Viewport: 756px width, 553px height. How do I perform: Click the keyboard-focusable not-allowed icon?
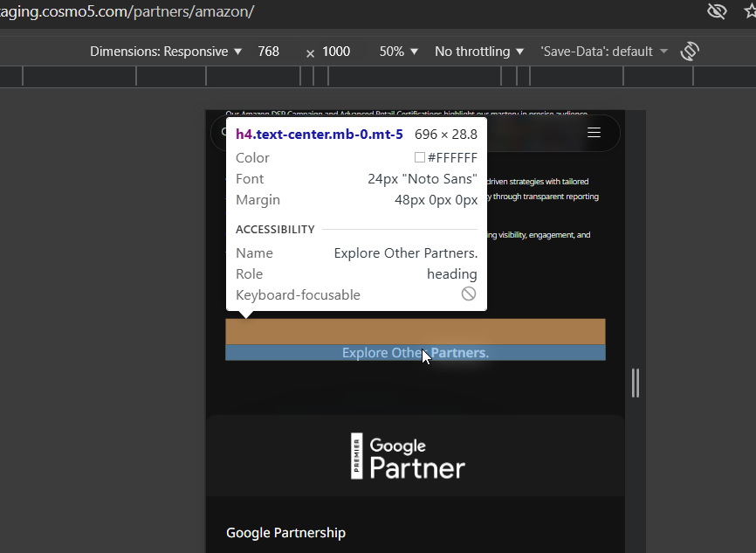(x=468, y=294)
